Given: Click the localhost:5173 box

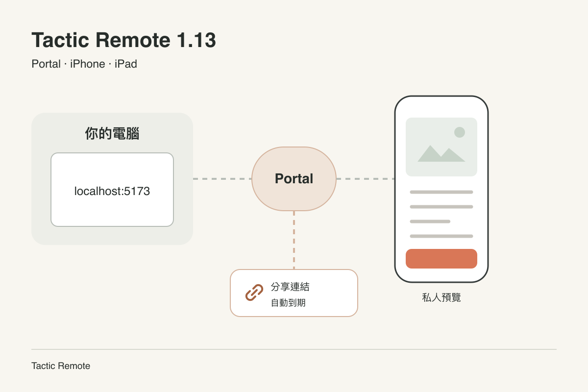Looking at the screenshot, I should tap(112, 190).
